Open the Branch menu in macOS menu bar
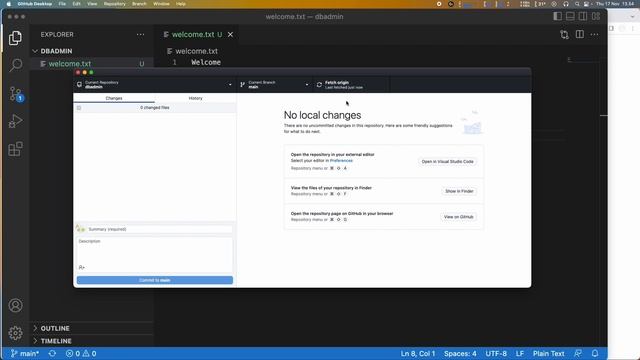This screenshot has width=640, height=360. tap(139, 4)
